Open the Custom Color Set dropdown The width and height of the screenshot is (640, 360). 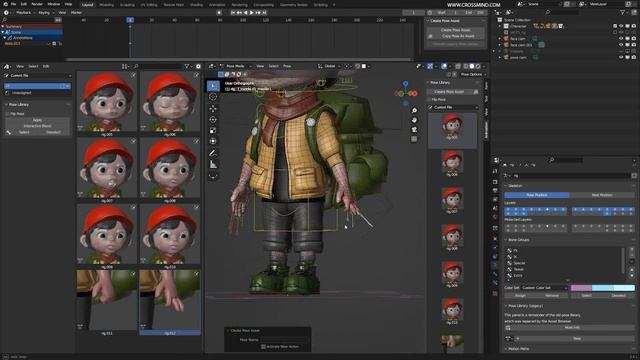544,288
